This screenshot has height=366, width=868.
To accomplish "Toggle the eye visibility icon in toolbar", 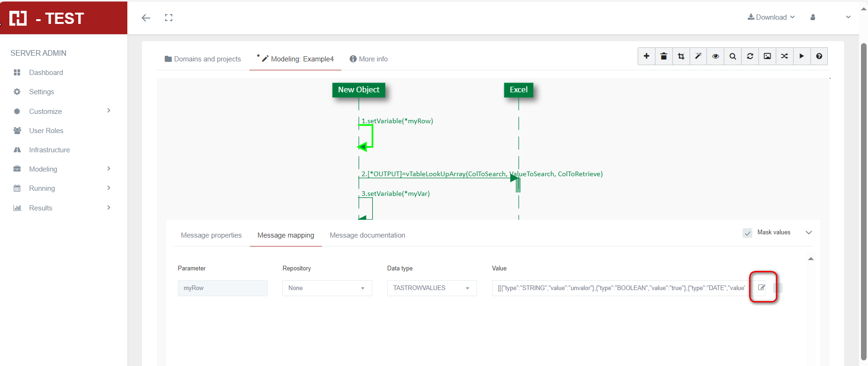I will click(715, 56).
